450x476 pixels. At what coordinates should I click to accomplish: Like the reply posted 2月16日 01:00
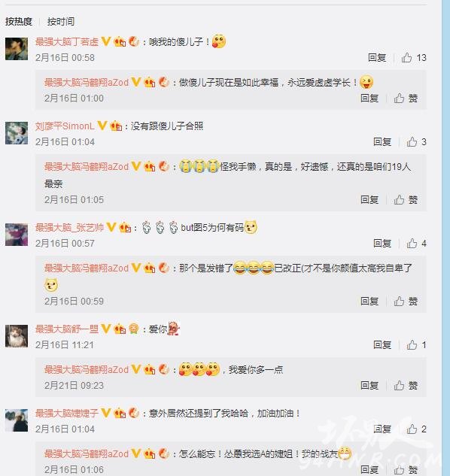coord(406,98)
